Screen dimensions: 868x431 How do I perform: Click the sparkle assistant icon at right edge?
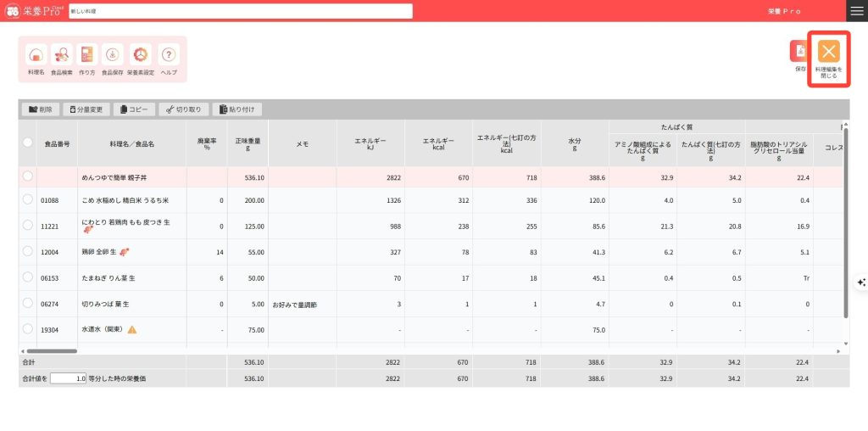(861, 283)
